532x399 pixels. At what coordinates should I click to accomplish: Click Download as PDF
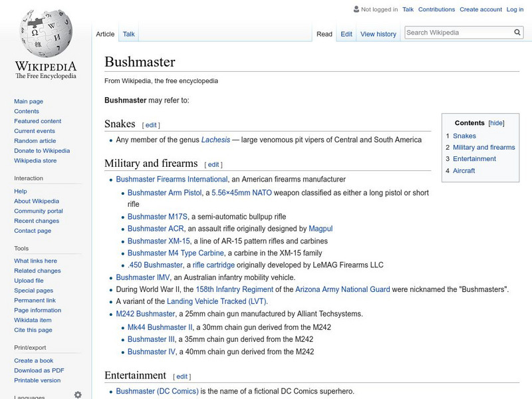click(x=39, y=370)
